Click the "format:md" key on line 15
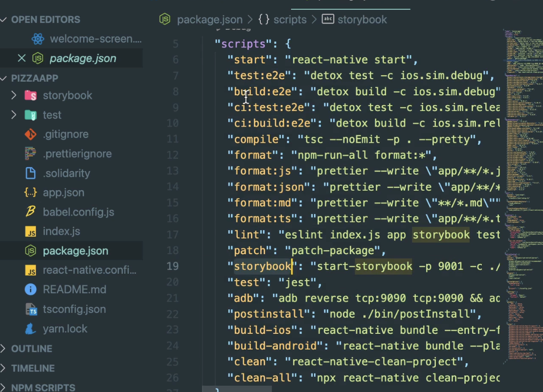The image size is (543, 392). tap(262, 203)
